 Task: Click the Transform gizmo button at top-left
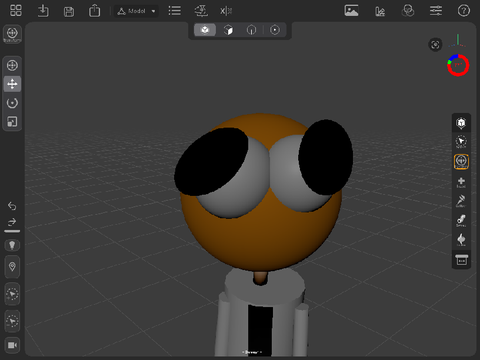pos(12,34)
